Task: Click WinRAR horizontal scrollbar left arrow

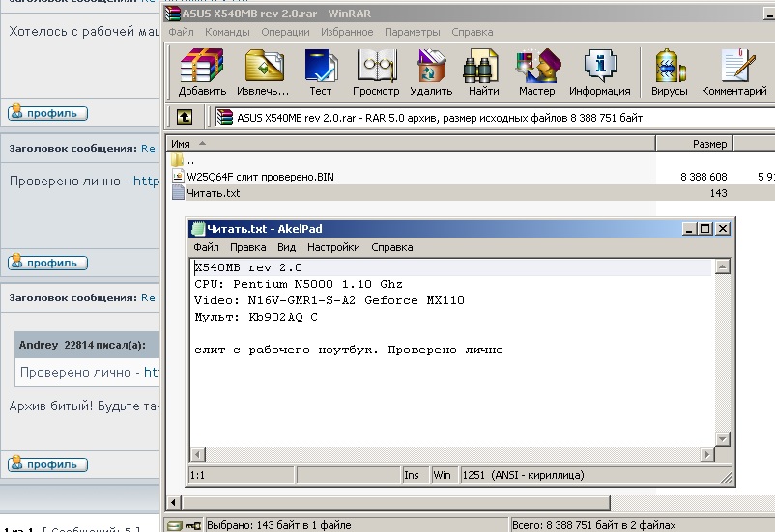Action: point(173,503)
